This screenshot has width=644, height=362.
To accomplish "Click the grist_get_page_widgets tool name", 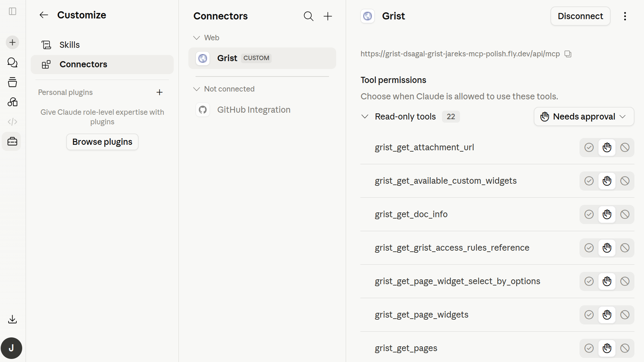I will (x=421, y=315).
